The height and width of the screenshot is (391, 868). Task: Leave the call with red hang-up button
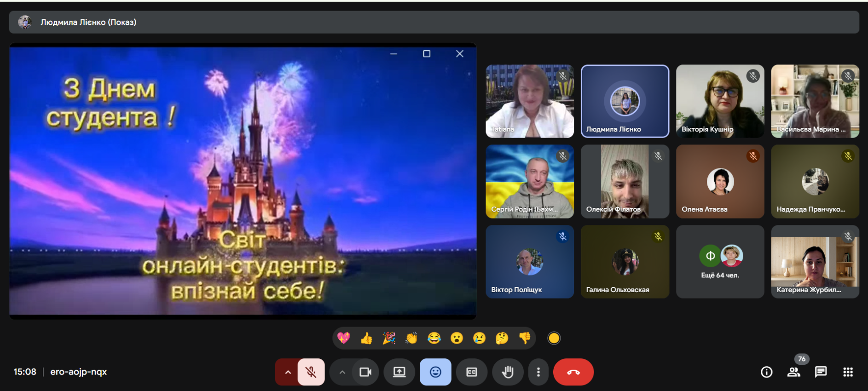point(573,372)
